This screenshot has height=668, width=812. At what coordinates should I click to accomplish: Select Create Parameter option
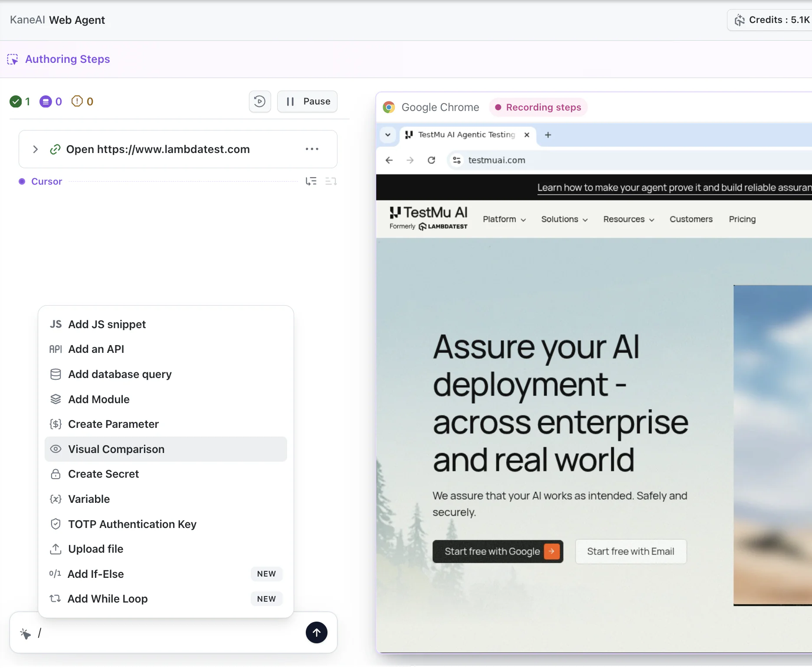pos(166,424)
